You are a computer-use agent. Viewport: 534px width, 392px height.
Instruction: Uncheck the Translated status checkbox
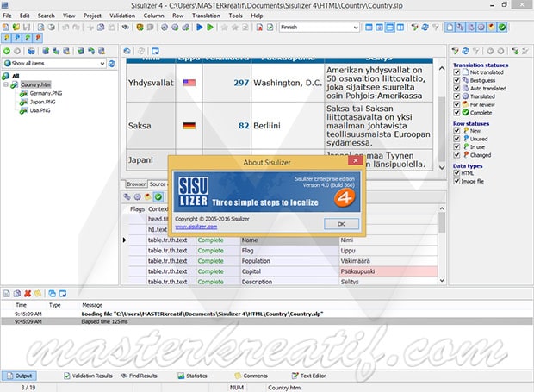click(x=456, y=96)
